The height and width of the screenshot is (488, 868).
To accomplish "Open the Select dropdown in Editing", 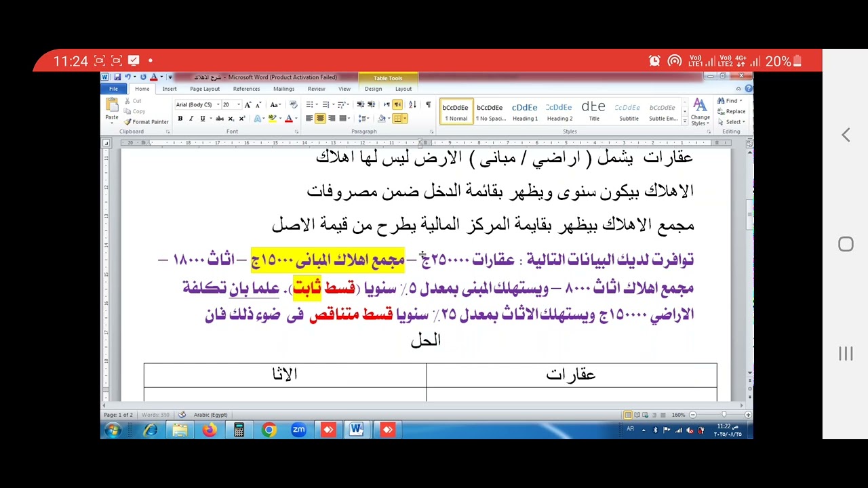I will pos(735,122).
